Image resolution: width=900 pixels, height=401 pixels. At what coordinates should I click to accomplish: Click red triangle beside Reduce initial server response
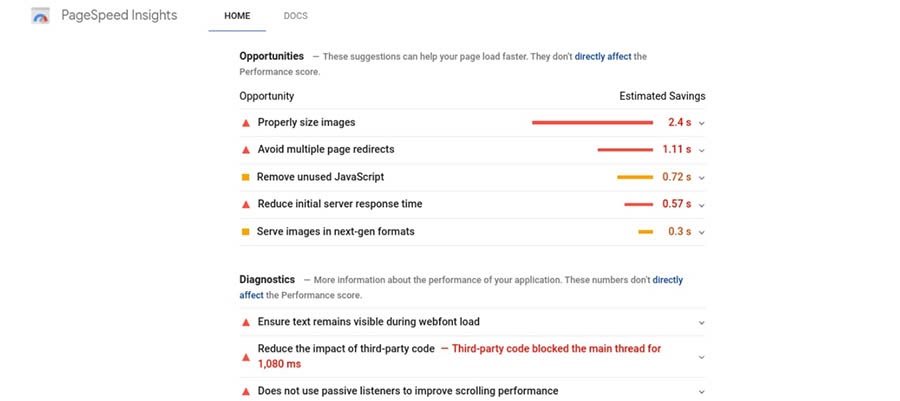pos(246,204)
